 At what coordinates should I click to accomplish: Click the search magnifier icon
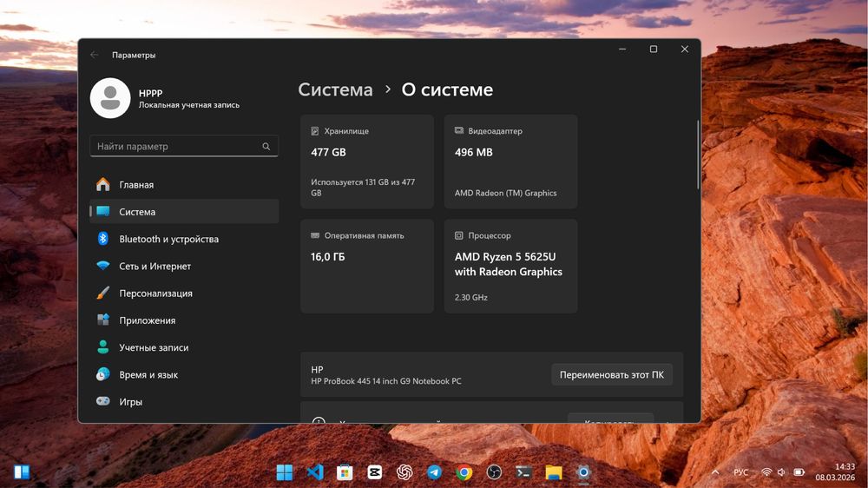click(266, 146)
